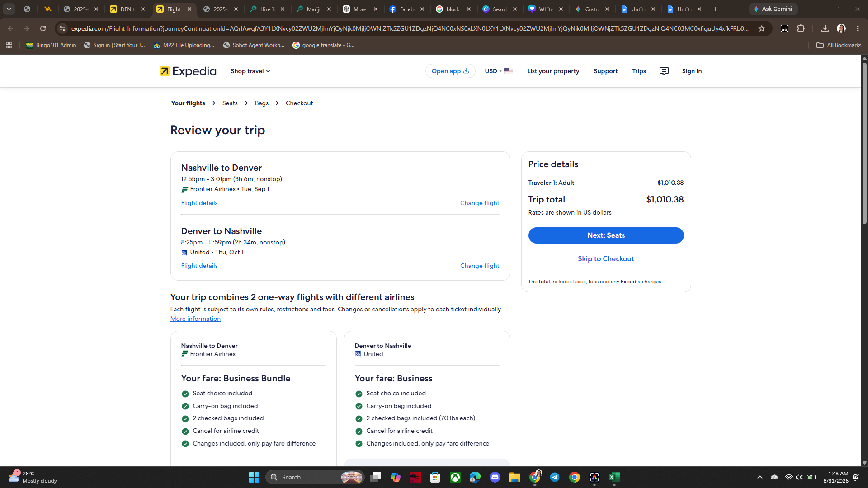Open Excel from the taskbar
The width and height of the screenshot is (868, 488).
click(x=614, y=477)
